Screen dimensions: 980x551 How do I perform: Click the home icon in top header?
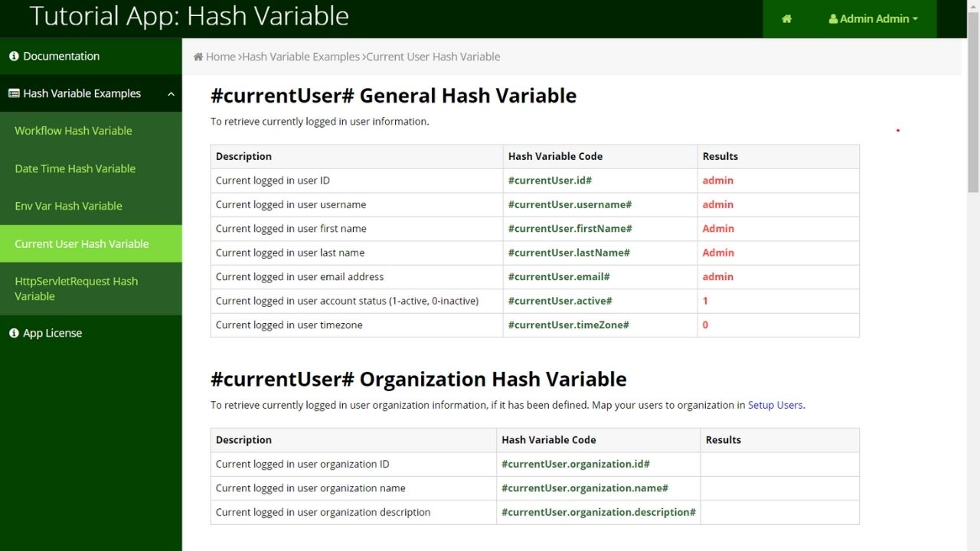point(786,19)
